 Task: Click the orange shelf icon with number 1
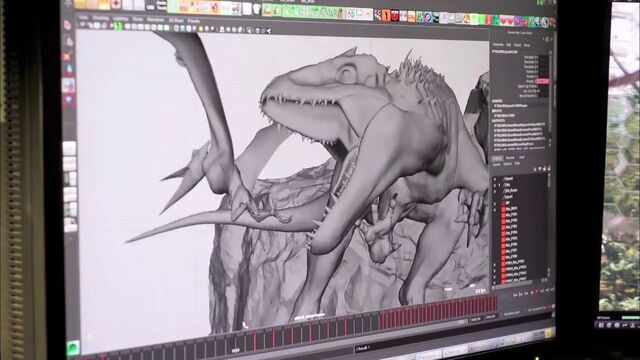[386, 16]
